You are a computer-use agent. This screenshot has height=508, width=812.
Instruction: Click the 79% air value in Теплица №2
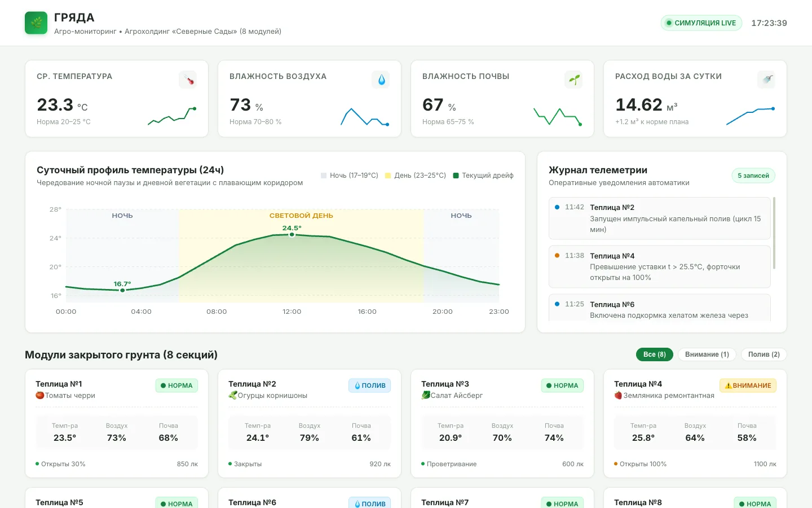[310, 438]
